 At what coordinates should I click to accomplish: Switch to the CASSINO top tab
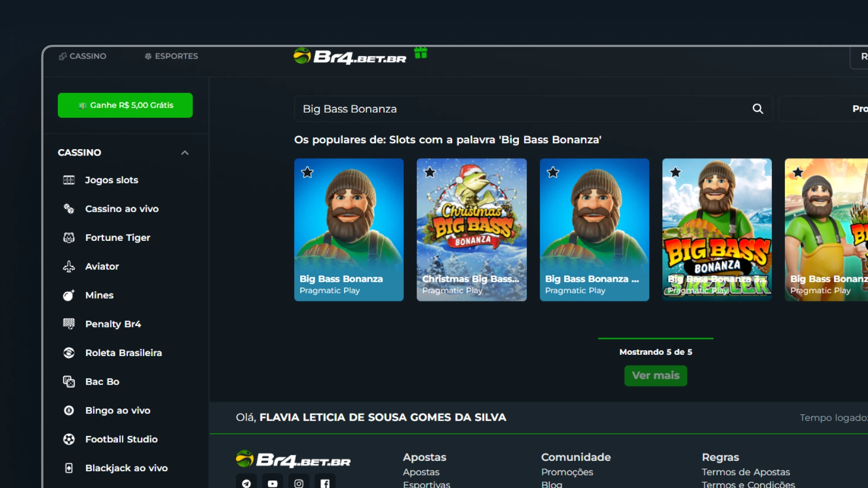click(x=83, y=56)
